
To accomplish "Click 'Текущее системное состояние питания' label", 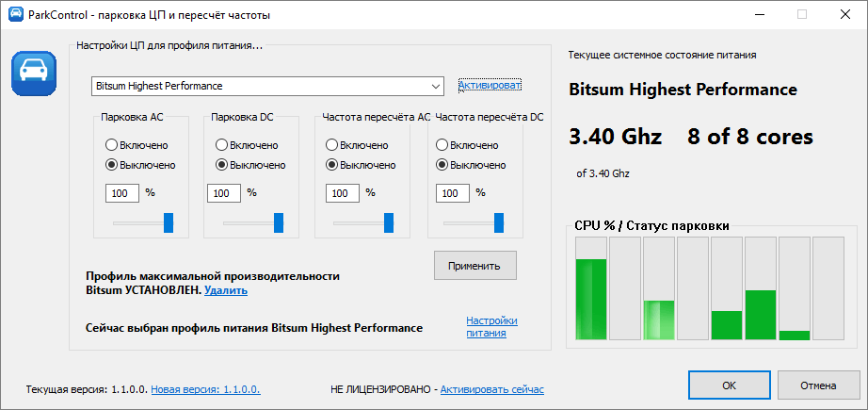I will click(x=662, y=55).
